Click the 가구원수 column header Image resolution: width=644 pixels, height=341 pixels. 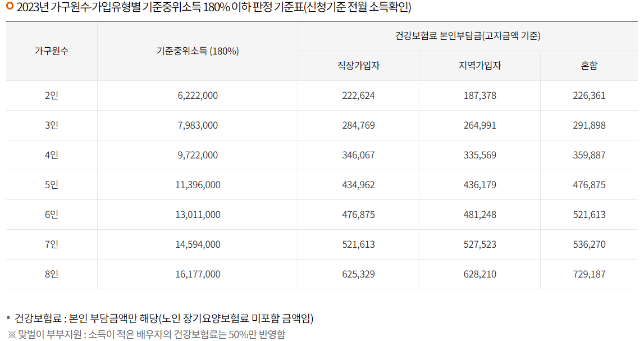click(51, 51)
